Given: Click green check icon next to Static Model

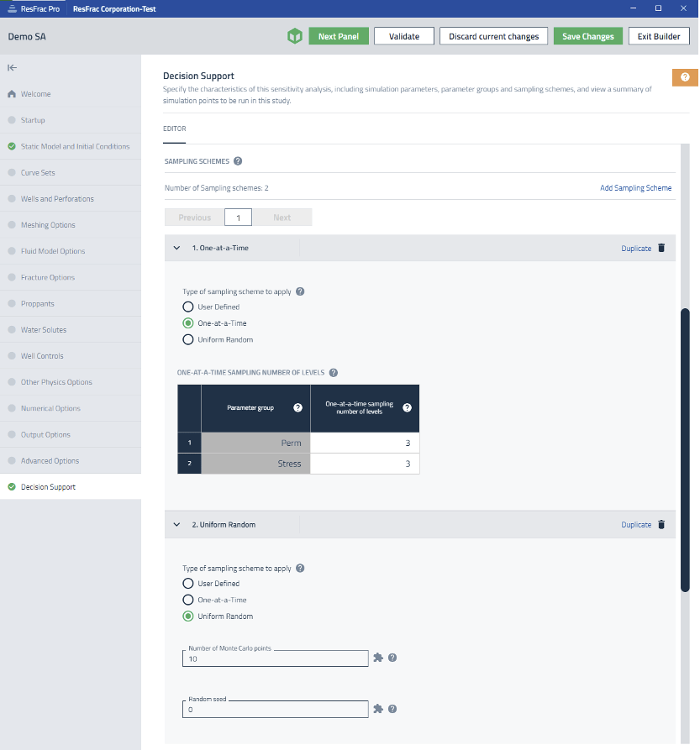Looking at the screenshot, I should 12,146.
